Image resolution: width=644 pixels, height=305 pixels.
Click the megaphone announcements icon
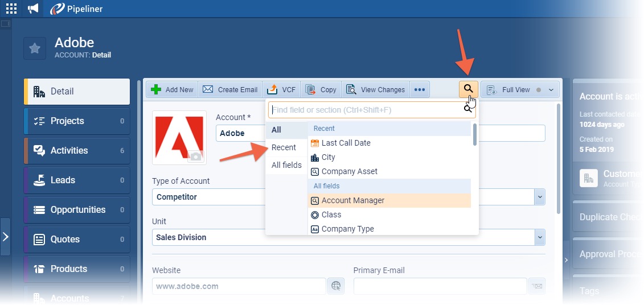[x=34, y=9]
